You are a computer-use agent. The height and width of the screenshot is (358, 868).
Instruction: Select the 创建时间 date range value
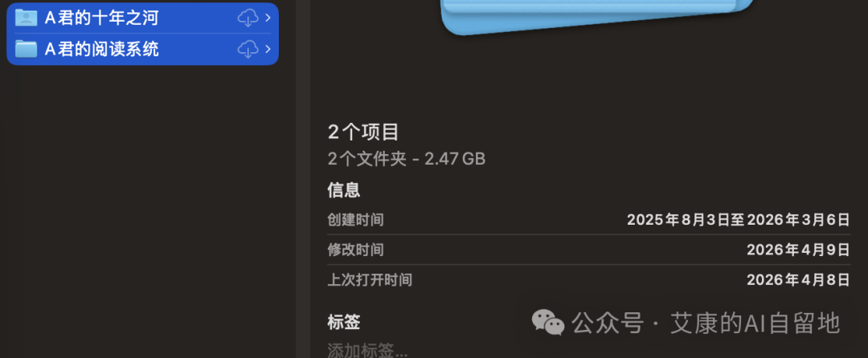(739, 220)
